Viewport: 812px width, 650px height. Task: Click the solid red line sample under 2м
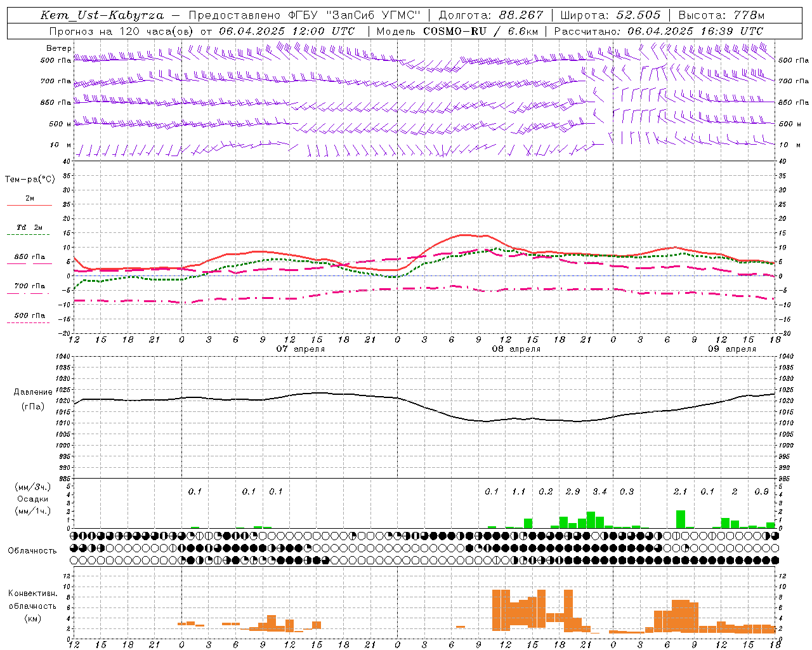[29, 206]
